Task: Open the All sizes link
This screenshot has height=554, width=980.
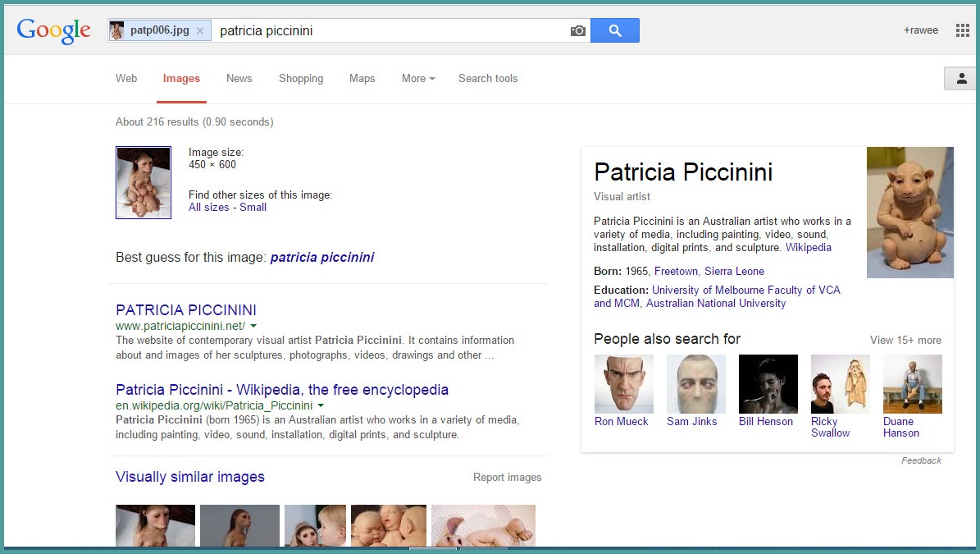Action: pos(209,208)
